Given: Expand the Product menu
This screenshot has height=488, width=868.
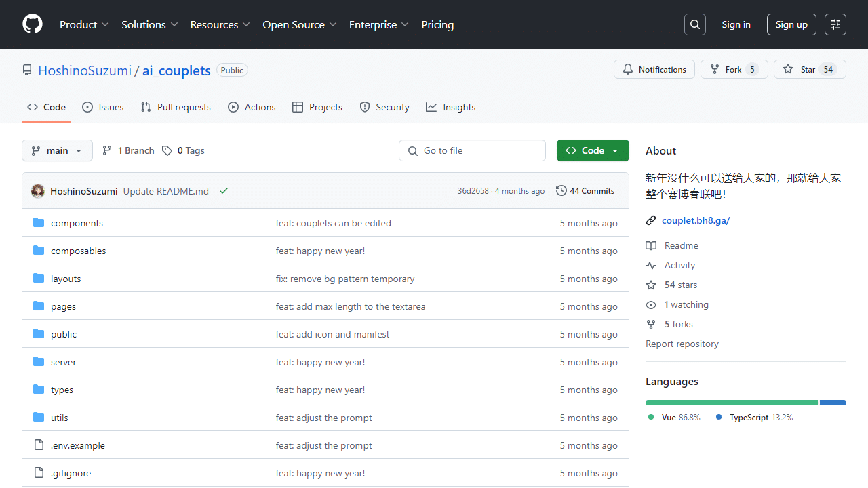Looking at the screenshot, I should 84,24.
